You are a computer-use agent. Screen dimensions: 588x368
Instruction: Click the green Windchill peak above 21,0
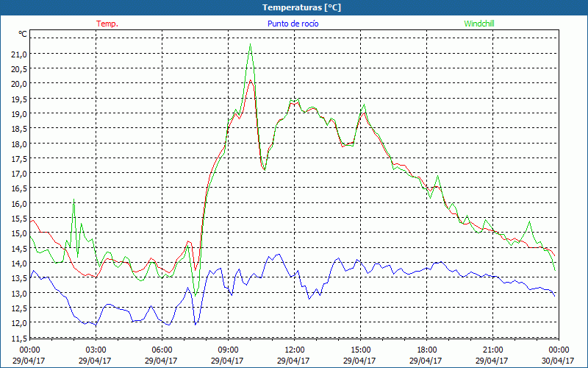[x=250, y=45]
